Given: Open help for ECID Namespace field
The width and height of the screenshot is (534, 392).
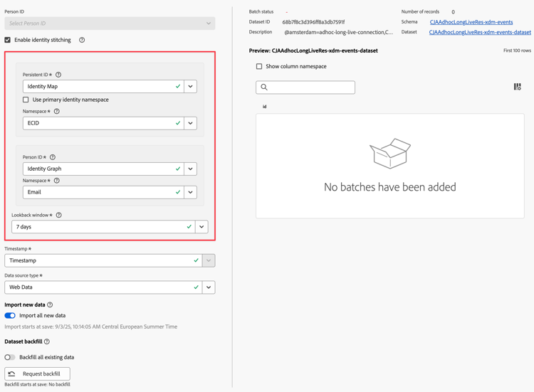Looking at the screenshot, I should pos(57,111).
